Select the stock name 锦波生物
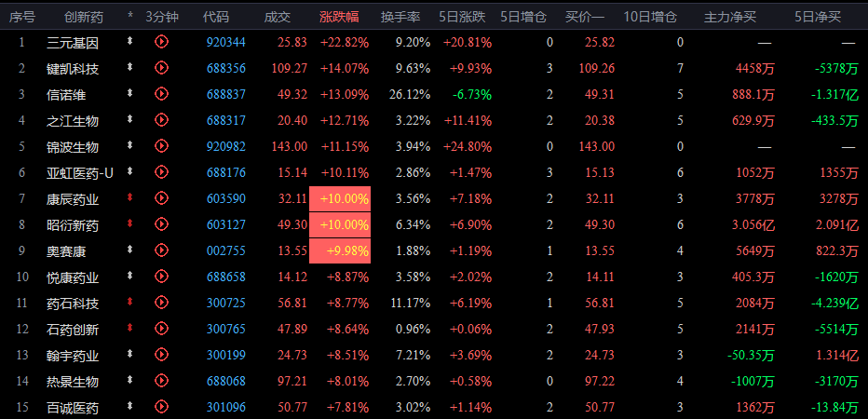This screenshot has height=419, width=868. [x=73, y=147]
